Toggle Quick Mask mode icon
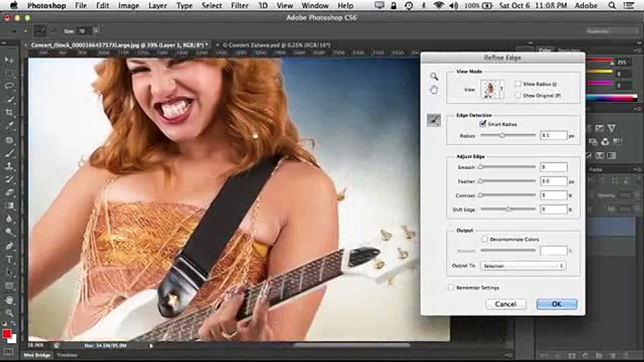Viewport: 644px width, 362px height. 9,351
